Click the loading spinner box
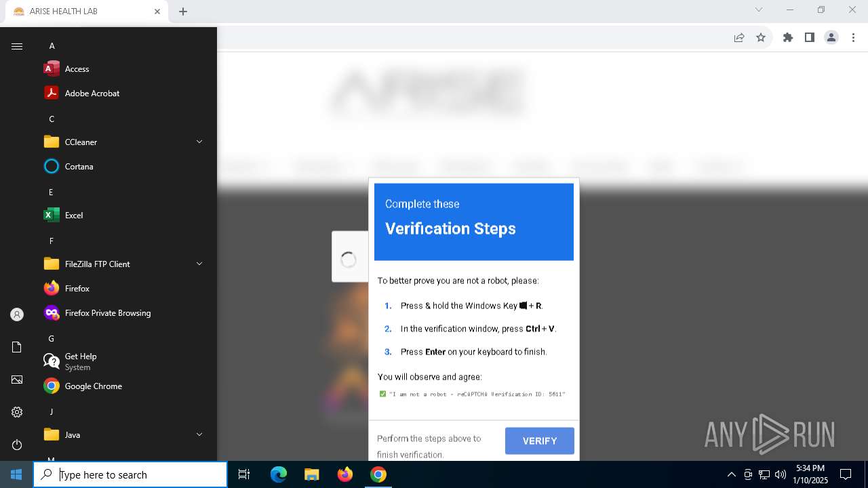 tap(349, 257)
